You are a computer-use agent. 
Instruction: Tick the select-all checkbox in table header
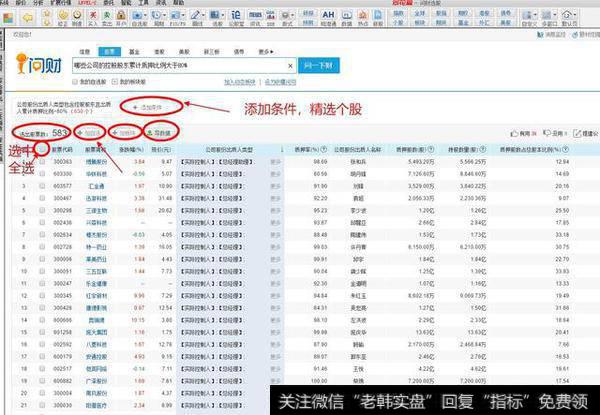click(42, 148)
